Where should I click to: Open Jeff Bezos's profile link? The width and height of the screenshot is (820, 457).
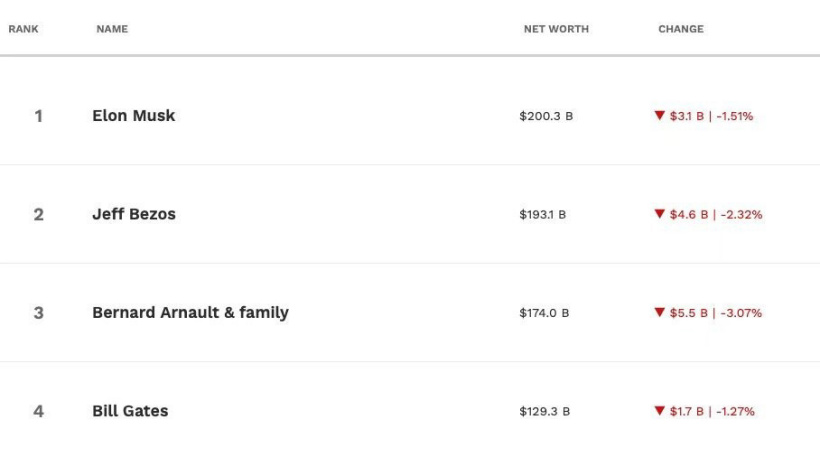tap(133, 214)
